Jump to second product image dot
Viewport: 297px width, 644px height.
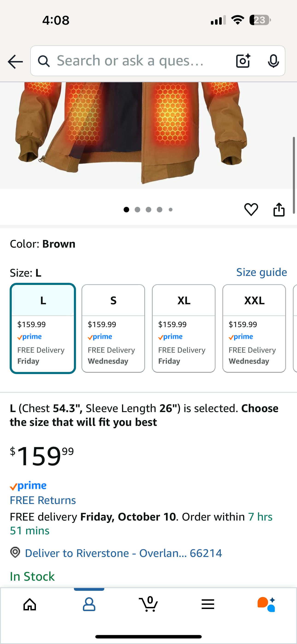point(137,210)
